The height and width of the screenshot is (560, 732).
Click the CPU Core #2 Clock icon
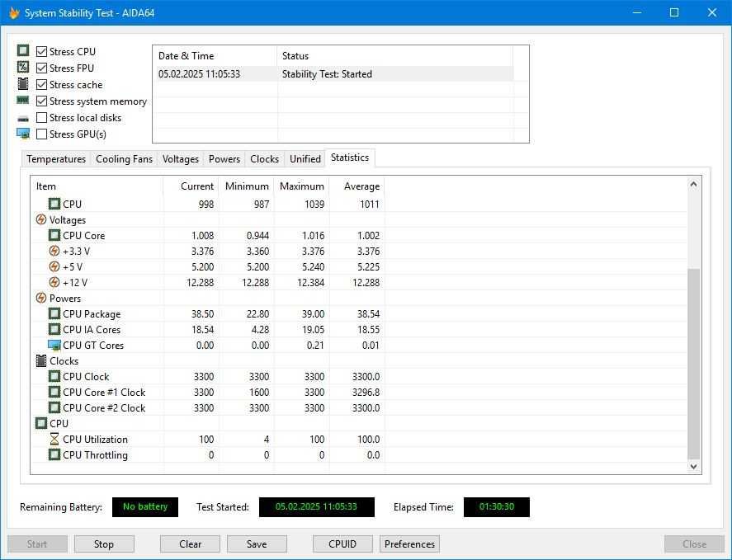54,408
